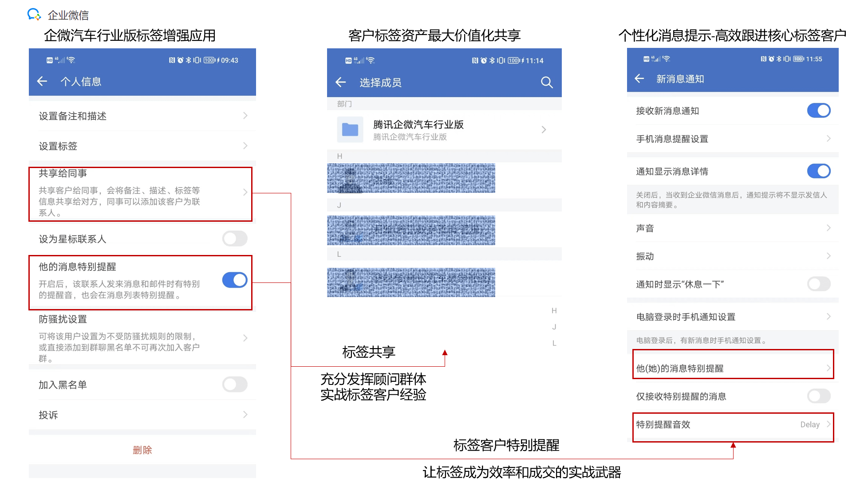Tap 腾讯企微汽车行业版 department name
Screen dimensions: 868x486
[418, 124]
